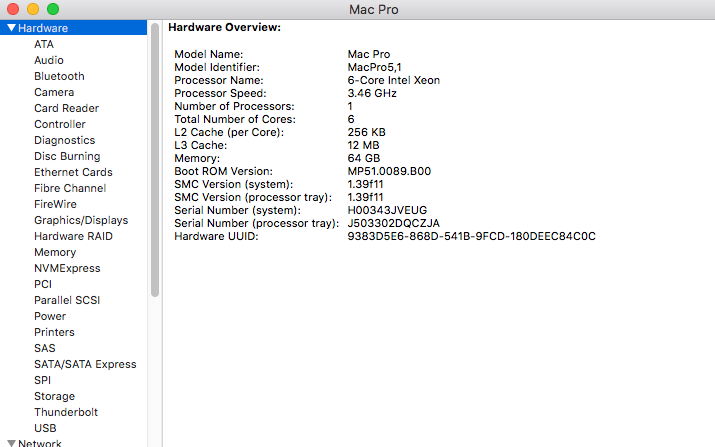The height and width of the screenshot is (447, 715).
Task: Click the sidebar vertical scrollbar
Action: point(155,160)
